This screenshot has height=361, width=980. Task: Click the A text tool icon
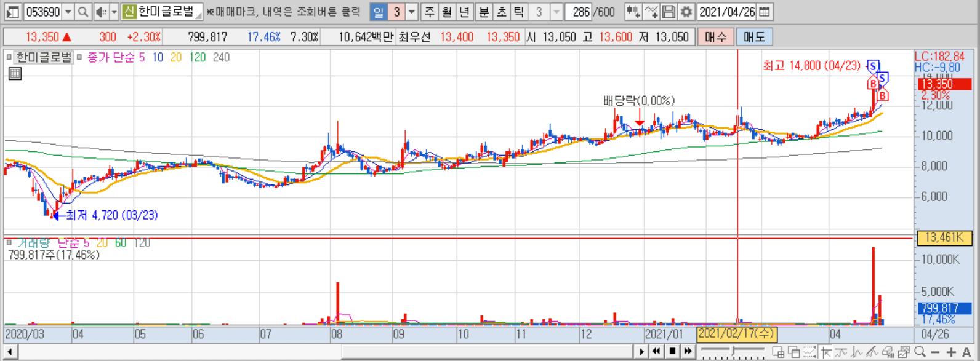(x=966, y=352)
